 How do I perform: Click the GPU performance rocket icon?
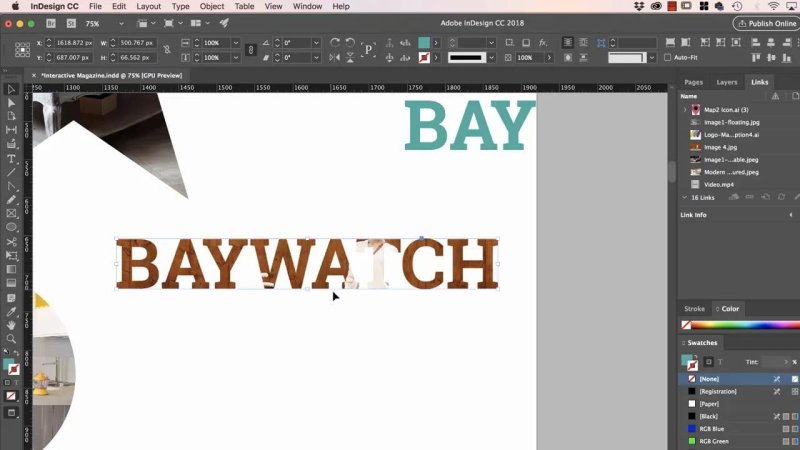[x=224, y=23]
